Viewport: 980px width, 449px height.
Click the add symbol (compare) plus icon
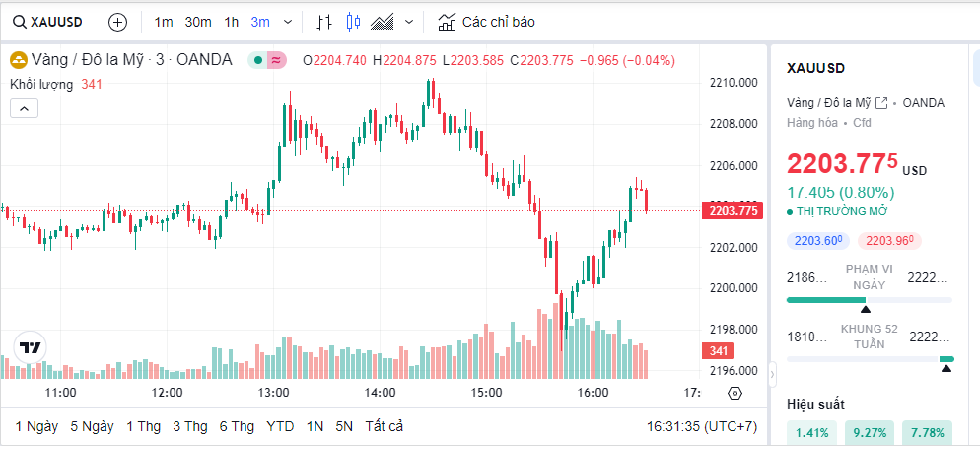coord(117,22)
